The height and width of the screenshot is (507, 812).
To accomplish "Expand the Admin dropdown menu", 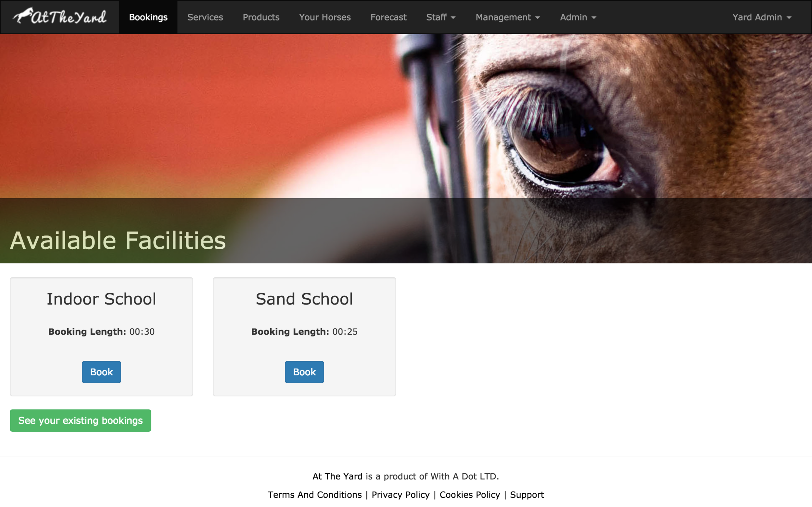I will click(x=578, y=17).
